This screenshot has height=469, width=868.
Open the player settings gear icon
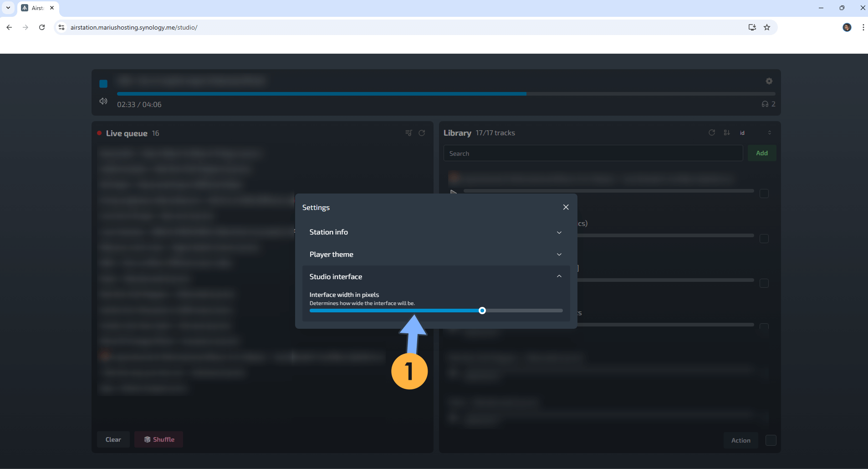tap(769, 81)
